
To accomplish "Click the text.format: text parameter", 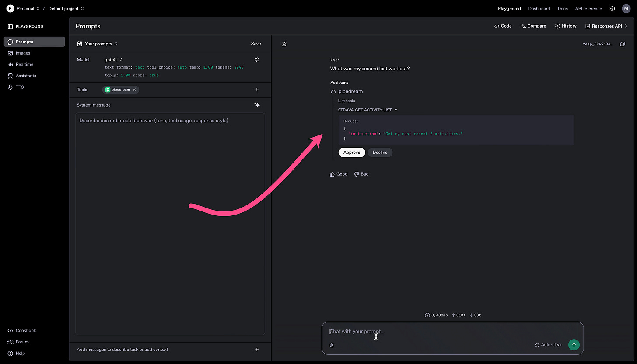I will coord(125,68).
